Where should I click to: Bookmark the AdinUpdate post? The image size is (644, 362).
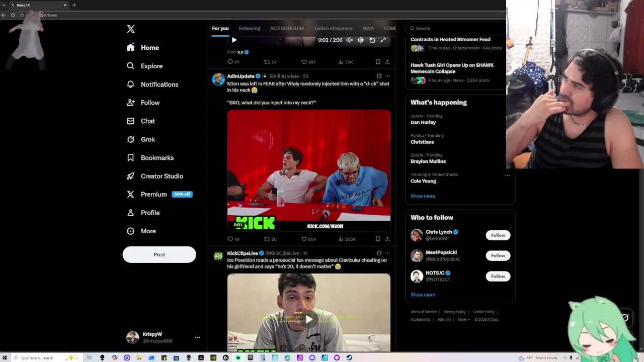378,239
